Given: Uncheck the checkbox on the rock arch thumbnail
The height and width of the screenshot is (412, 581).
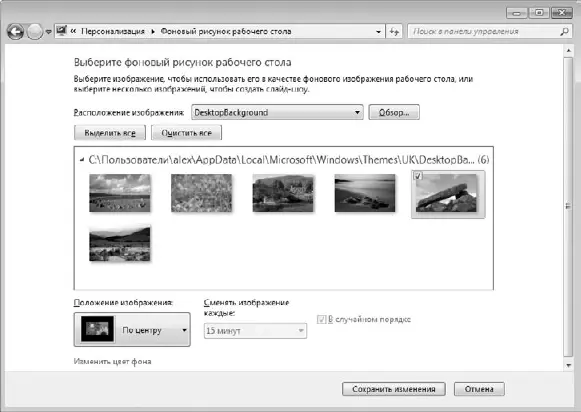Looking at the screenshot, I should coord(418,176).
